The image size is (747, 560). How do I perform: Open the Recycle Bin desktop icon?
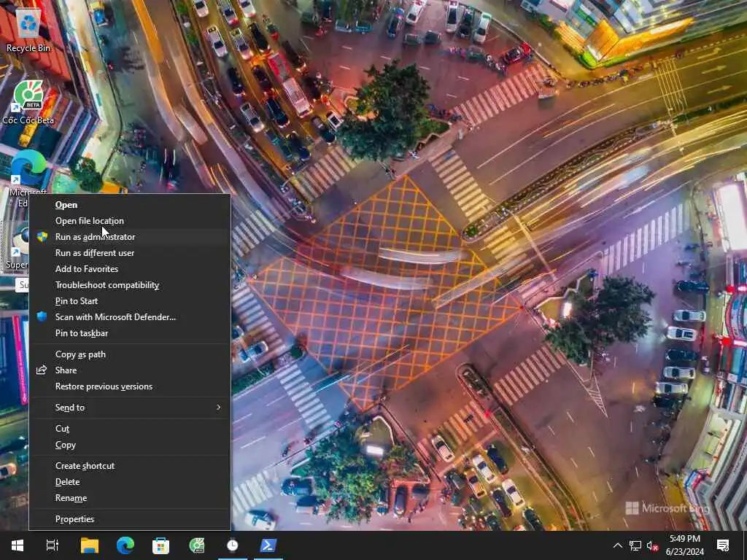click(28, 31)
